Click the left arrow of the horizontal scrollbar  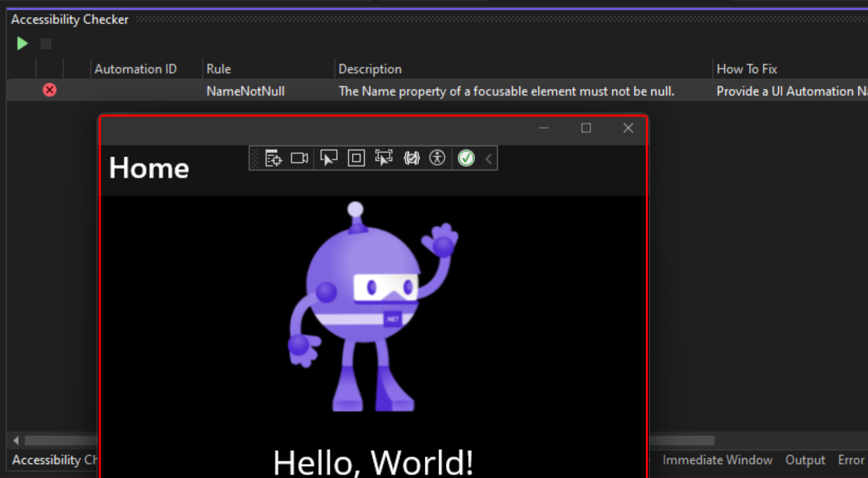click(x=15, y=440)
